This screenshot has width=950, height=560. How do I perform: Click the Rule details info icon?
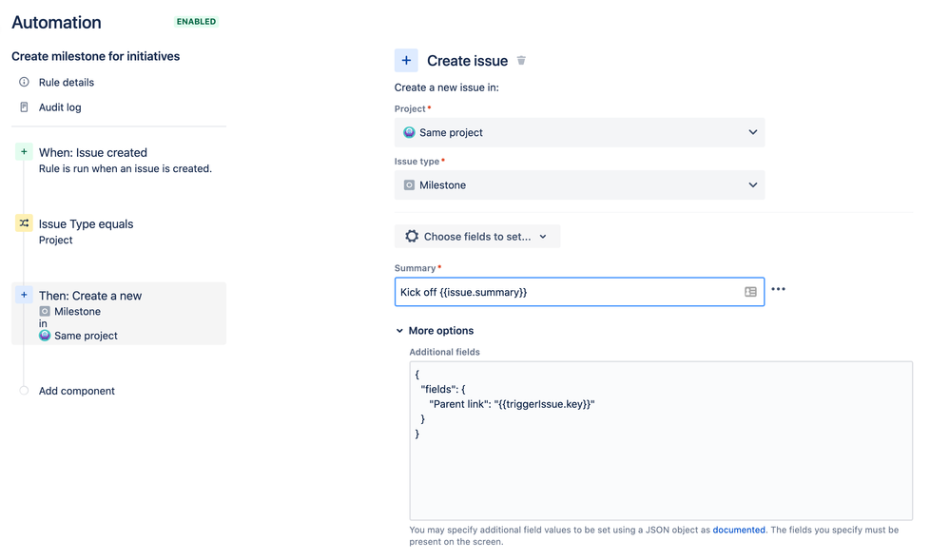tap(25, 83)
